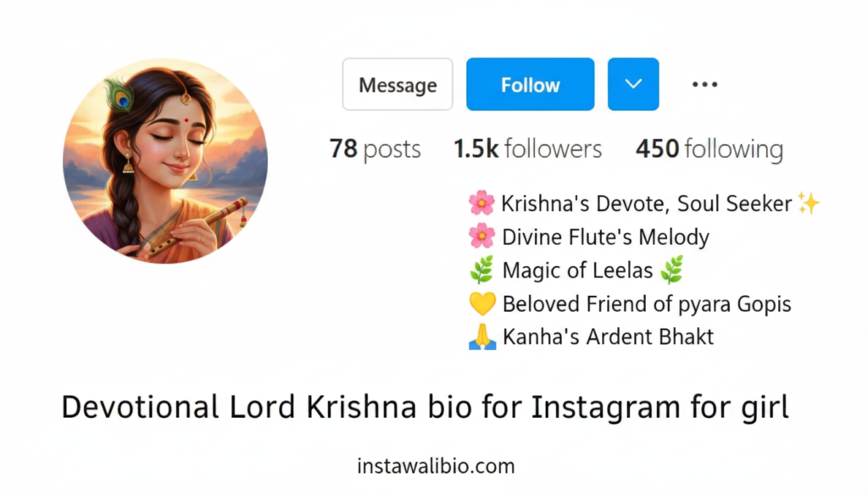Open the followers list showing 1.5k
Screen dimensions: 868x496
526,148
